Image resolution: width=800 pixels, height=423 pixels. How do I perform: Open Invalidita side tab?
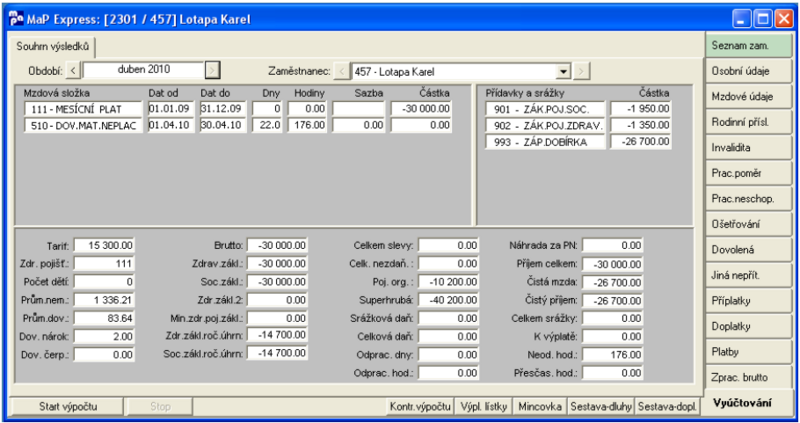point(748,147)
